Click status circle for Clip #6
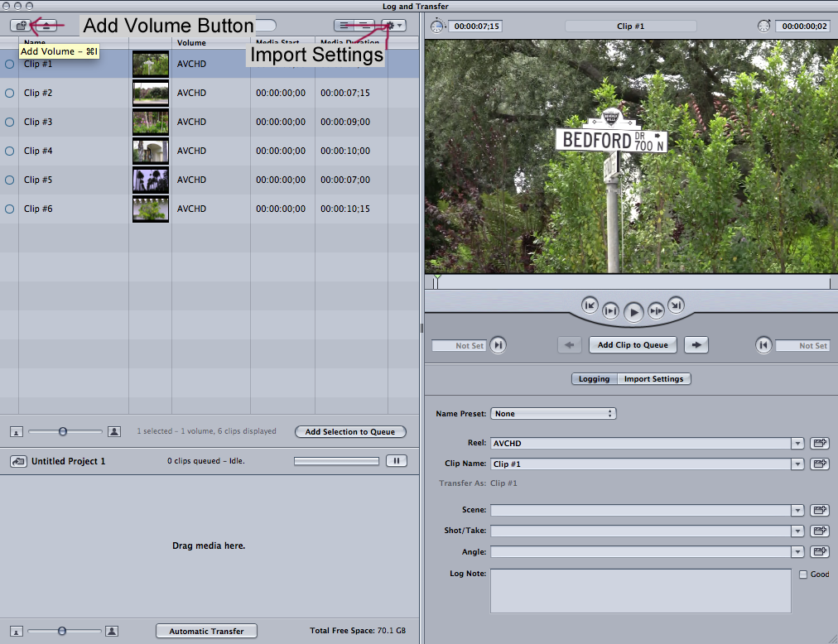 coord(10,209)
